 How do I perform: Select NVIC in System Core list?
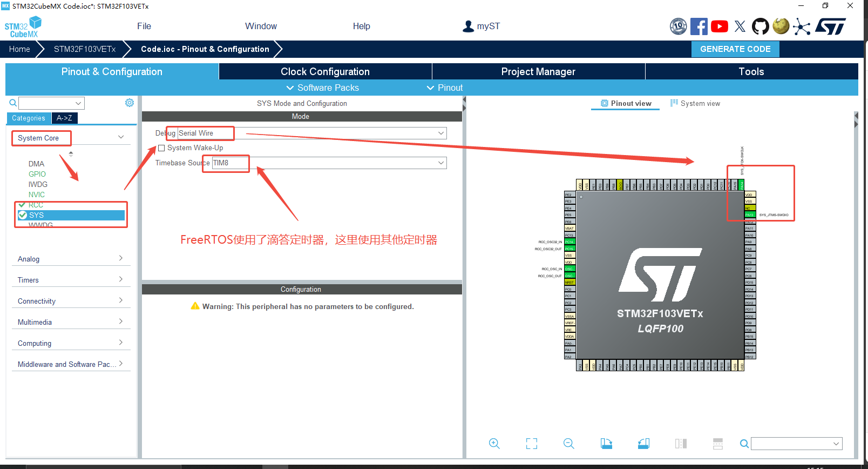37,195
